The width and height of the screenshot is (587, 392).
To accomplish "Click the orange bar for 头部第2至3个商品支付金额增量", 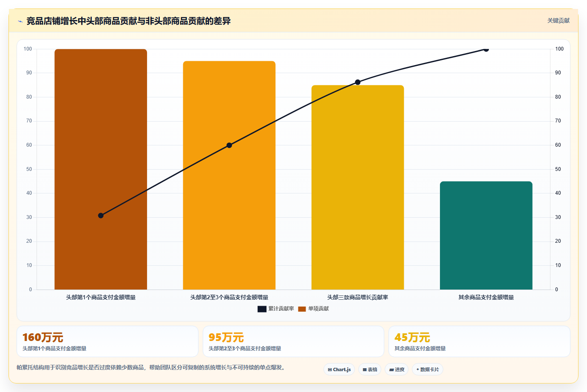I will point(229,175).
